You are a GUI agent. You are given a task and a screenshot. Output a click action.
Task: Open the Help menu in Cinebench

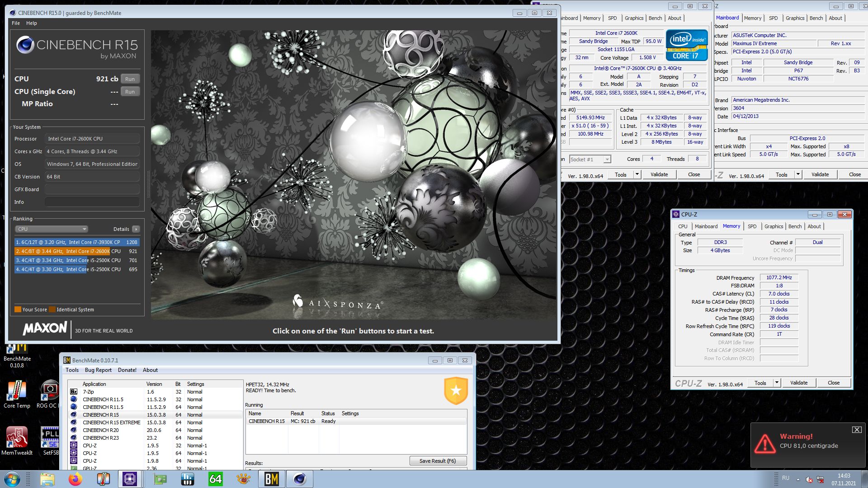[31, 23]
